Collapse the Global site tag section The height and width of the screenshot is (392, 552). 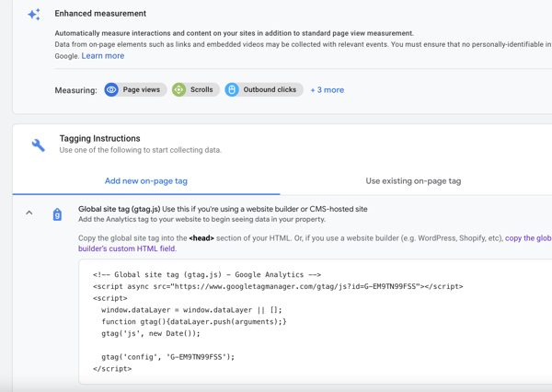click(x=29, y=213)
